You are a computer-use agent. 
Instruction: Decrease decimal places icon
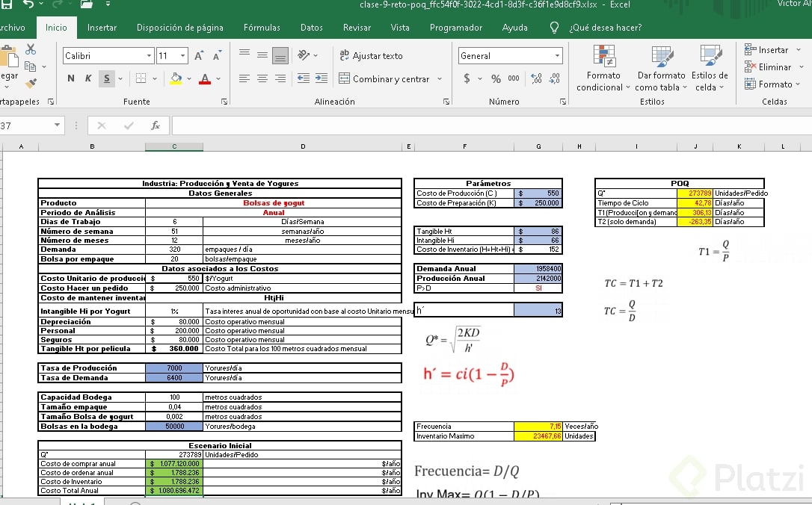555,78
